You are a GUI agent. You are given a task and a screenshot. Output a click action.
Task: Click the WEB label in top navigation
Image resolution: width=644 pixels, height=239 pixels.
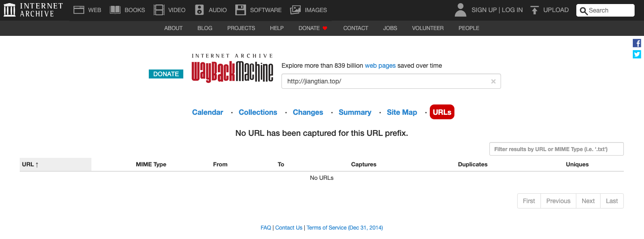95,10
